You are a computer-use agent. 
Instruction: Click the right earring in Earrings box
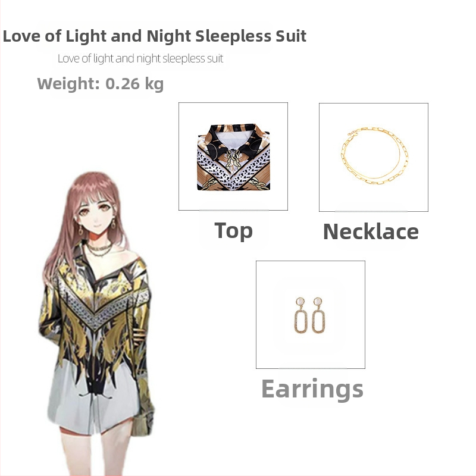tap(318, 315)
